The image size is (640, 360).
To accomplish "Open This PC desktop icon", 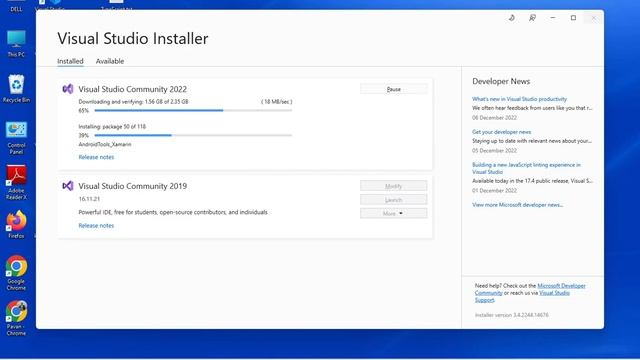I will tap(16, 44).
